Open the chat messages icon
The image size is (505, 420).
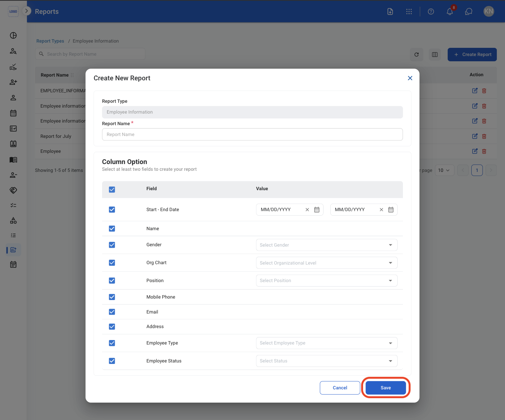point(468,12)
